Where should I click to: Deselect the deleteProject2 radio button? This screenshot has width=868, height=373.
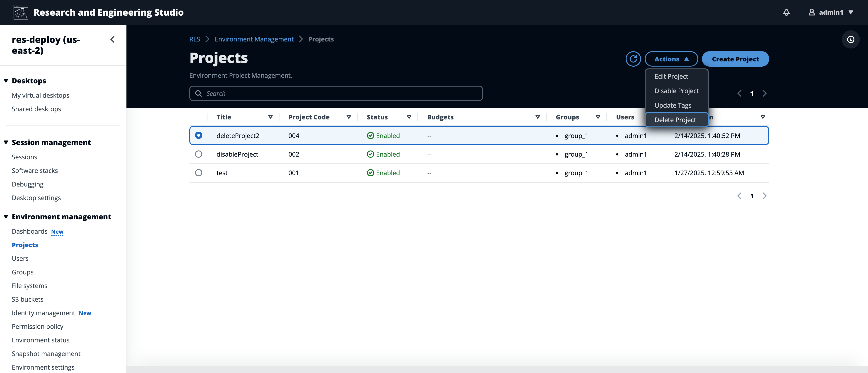tap(198, 135)
